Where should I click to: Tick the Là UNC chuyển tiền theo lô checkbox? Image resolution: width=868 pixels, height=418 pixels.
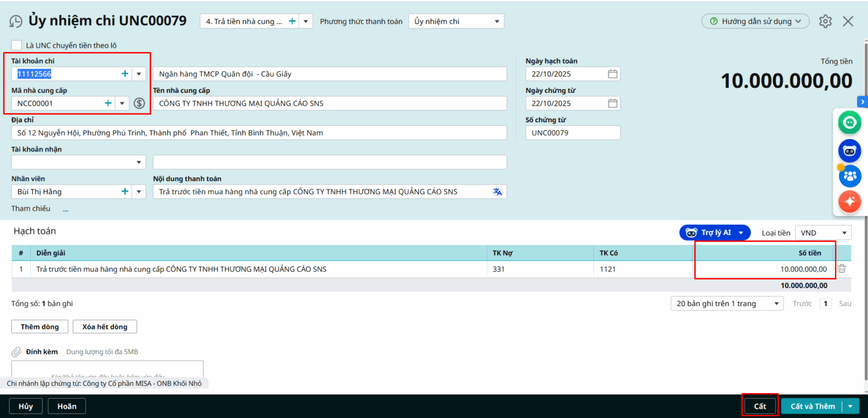tap(17, 45)
